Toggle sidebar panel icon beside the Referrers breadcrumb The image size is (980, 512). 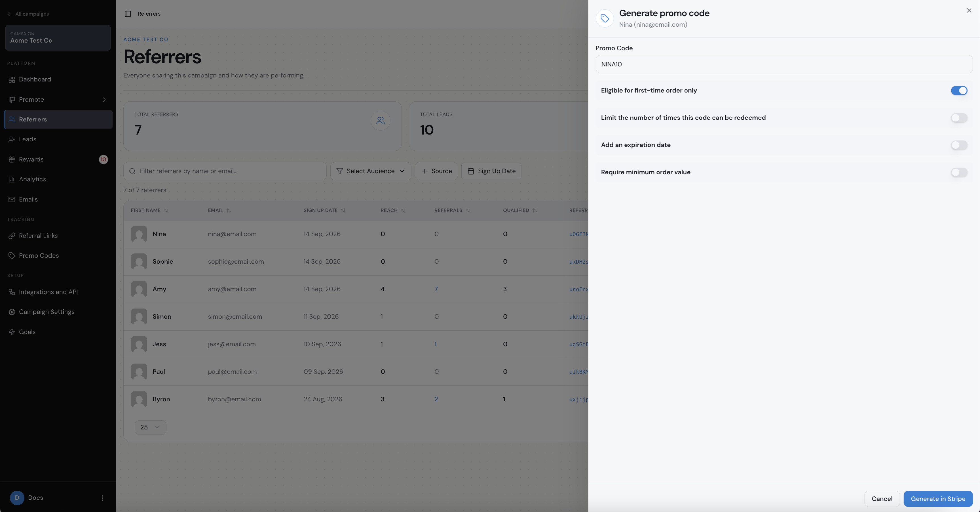(128, 14)
